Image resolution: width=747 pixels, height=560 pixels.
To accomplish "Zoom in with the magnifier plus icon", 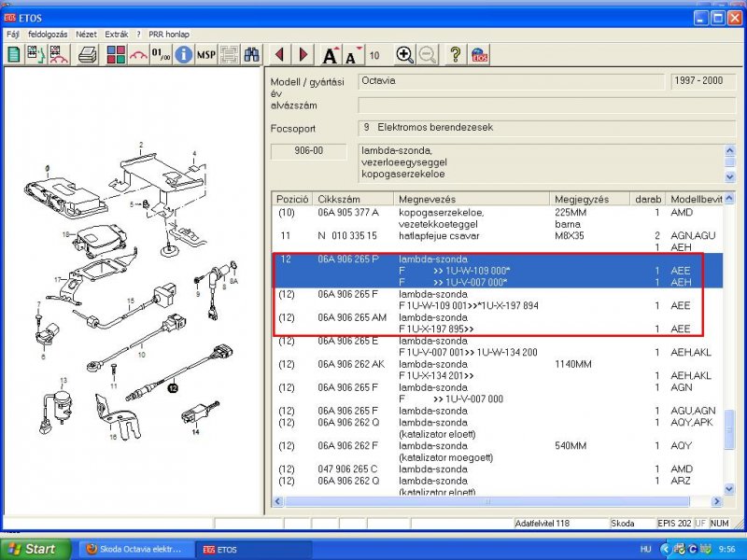I will tap(405, 55).
